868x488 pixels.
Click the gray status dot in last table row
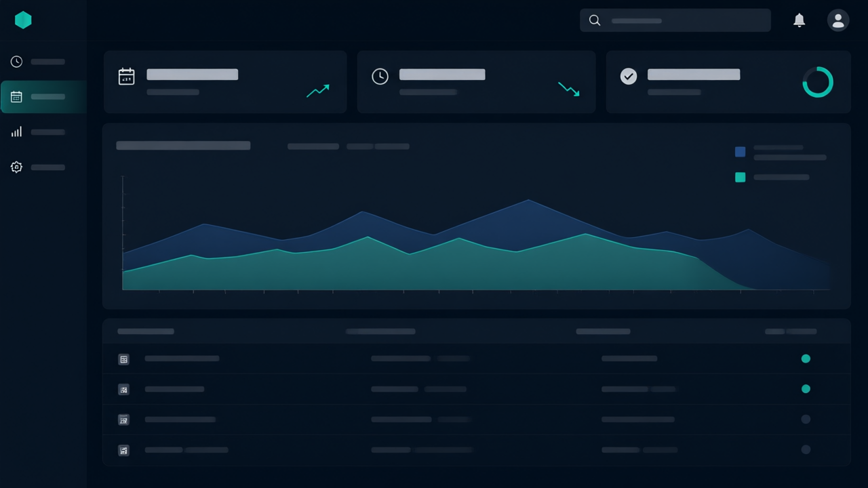click(x=806, y=449)
